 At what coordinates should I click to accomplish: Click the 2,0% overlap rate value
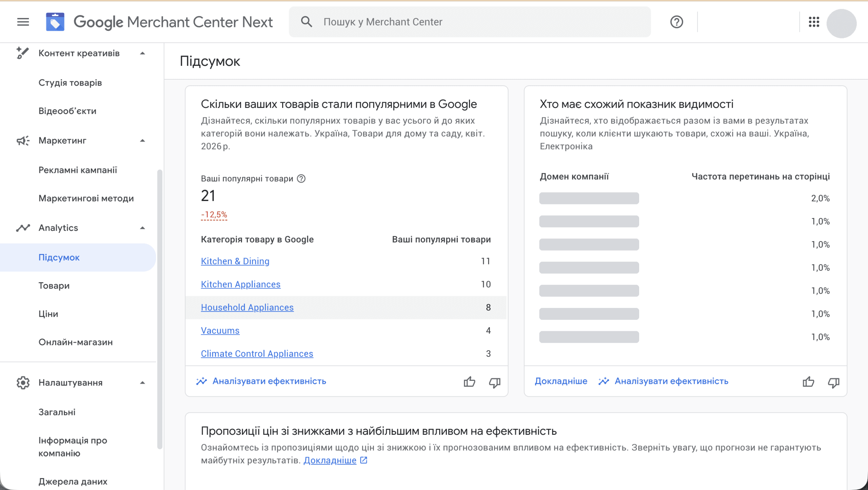pos(820,198)
